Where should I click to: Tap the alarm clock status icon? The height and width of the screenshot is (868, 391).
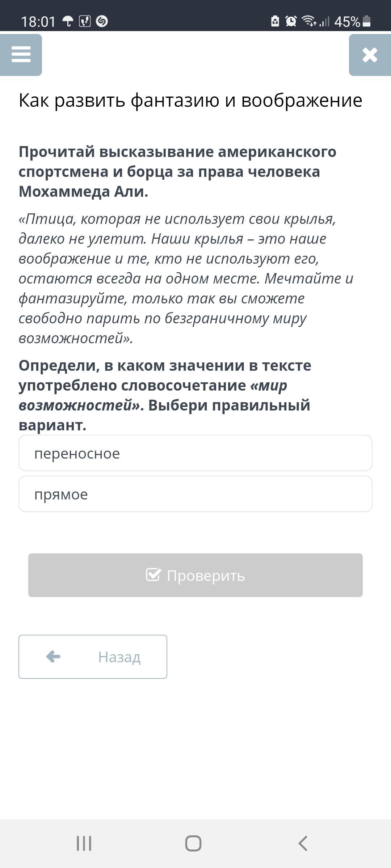pos(291,21)
